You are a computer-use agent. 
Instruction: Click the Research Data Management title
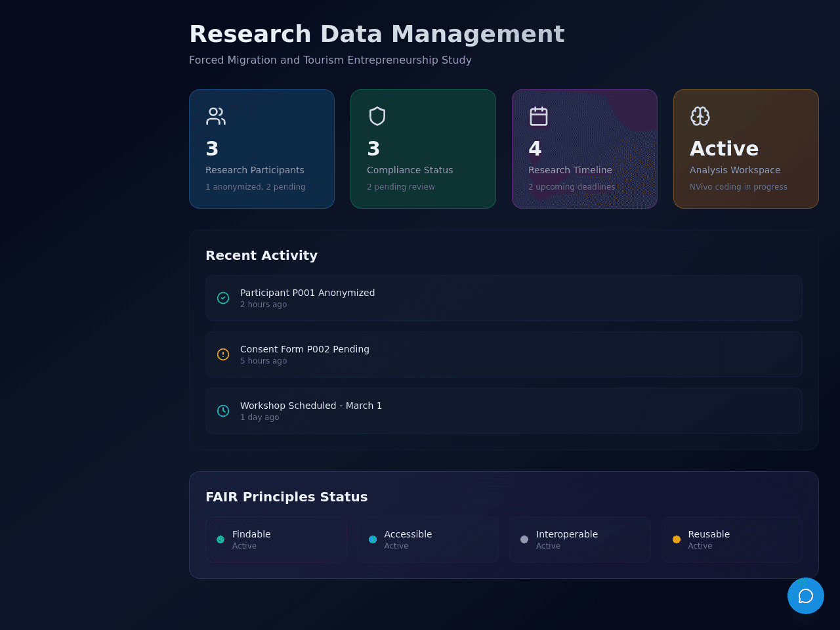[377, 34]
